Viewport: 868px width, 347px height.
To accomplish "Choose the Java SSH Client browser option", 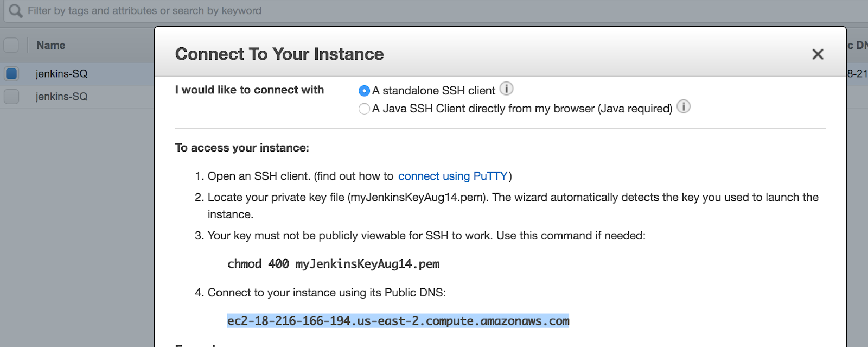I will [x=365, y=109].
